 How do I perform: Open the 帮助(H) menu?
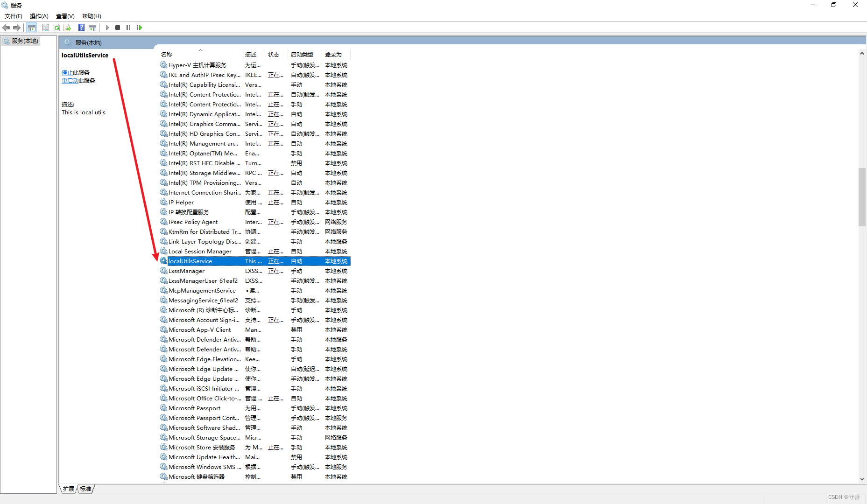click(x=92, y=16)
